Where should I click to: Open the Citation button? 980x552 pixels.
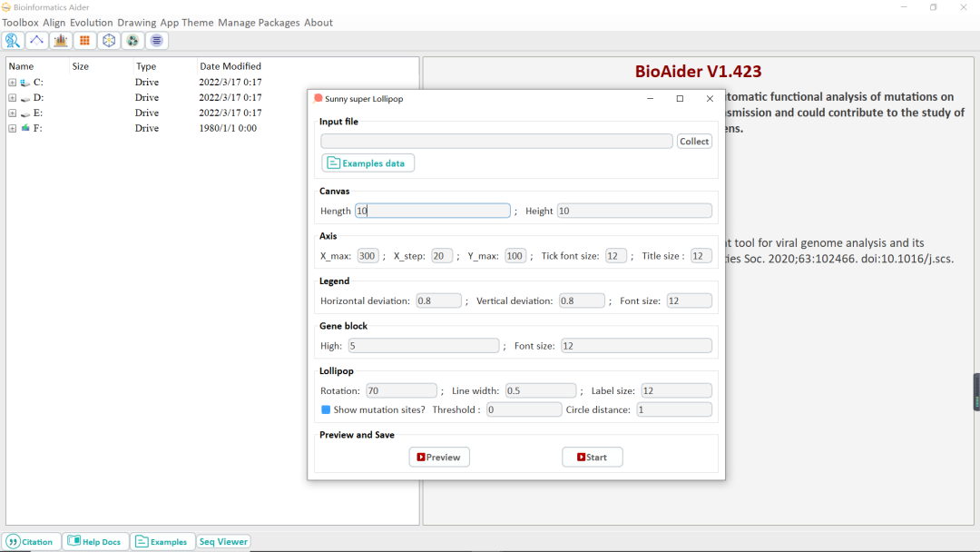tap(31, 541)
